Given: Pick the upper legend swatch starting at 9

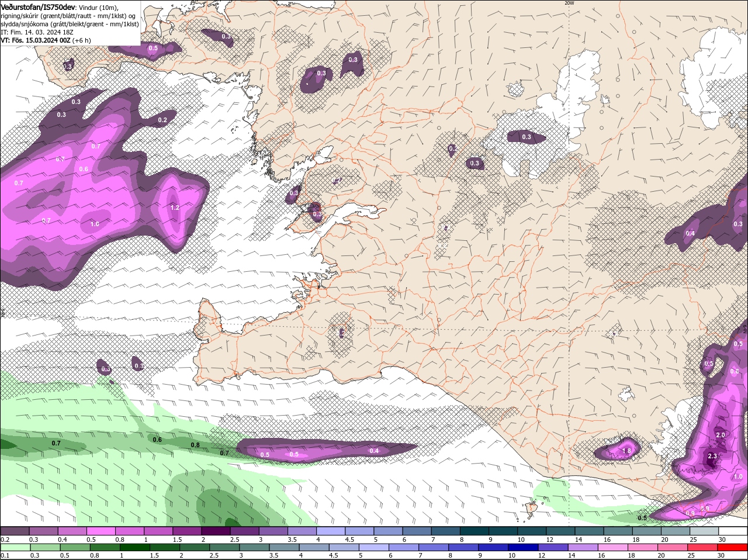Looking at the screenshot, I should point(504,531).
